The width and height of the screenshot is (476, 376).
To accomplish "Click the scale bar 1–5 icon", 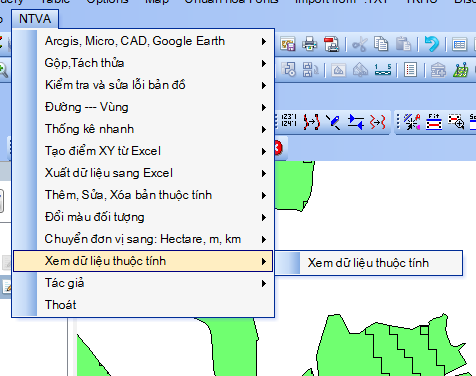I will (383, 70).
